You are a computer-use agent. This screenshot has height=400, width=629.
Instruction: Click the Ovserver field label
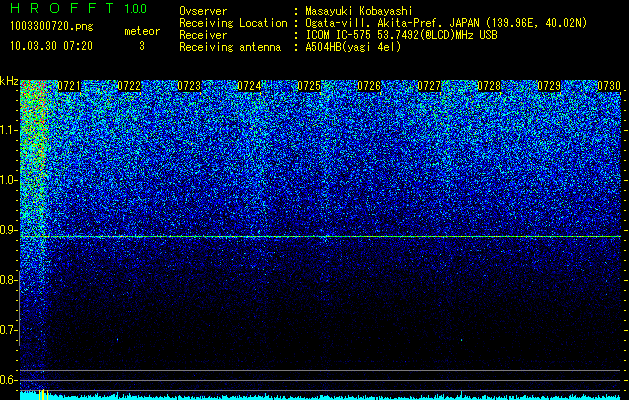203,11
